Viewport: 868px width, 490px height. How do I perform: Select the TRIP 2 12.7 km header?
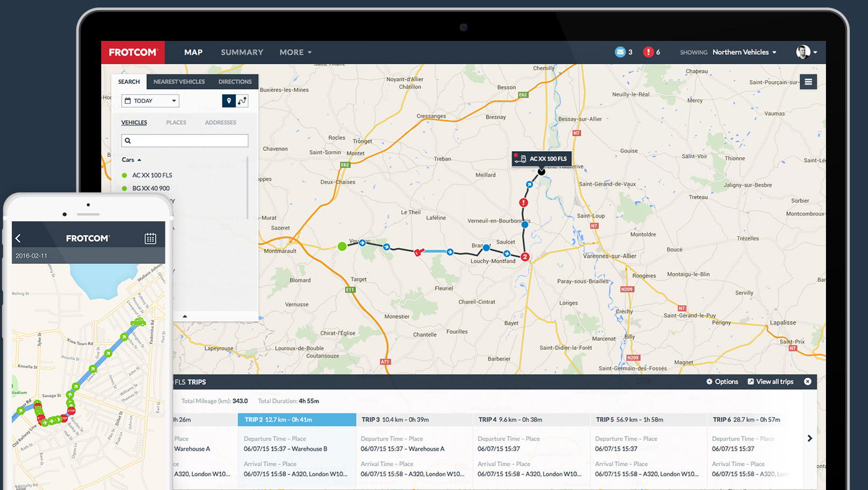point(297,420)
